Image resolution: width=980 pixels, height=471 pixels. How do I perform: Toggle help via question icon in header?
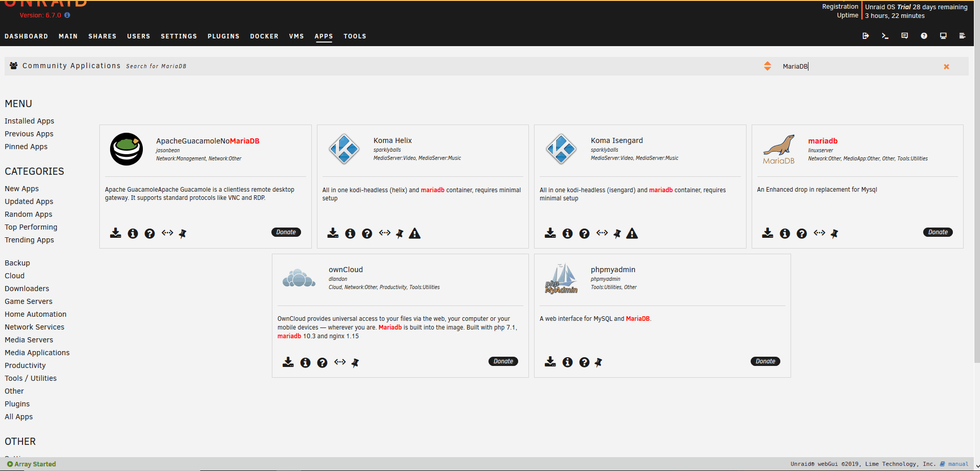[x=924, y=36]
